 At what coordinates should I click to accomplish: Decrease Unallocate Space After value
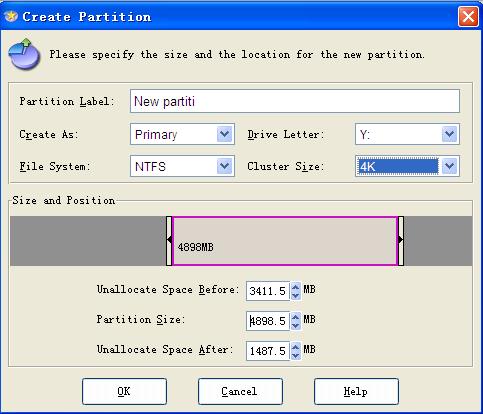point(296,356)
